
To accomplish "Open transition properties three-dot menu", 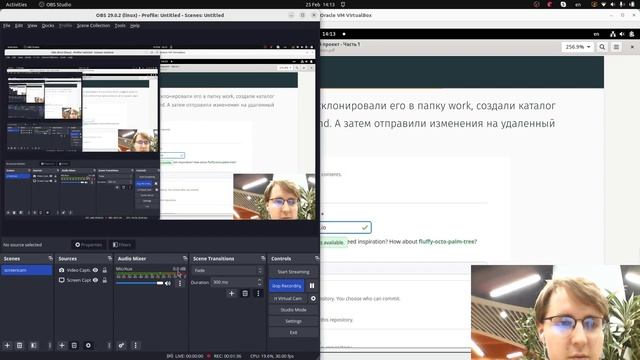I will (258, 293).
